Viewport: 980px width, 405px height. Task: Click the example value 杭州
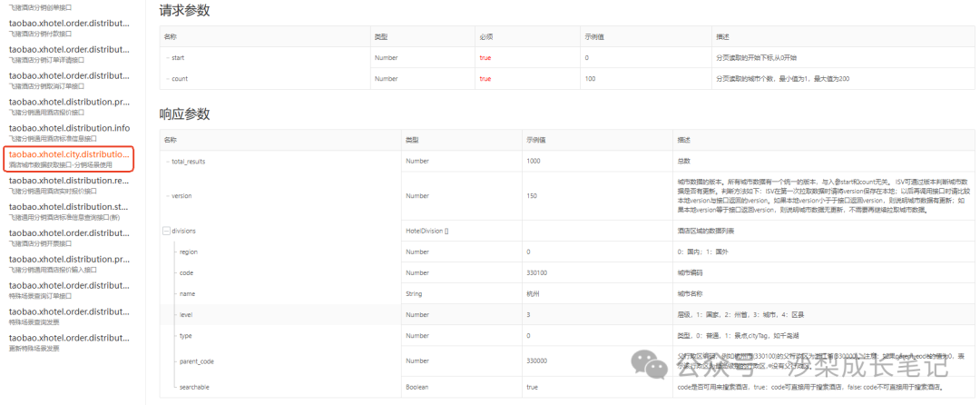point(534,293)
